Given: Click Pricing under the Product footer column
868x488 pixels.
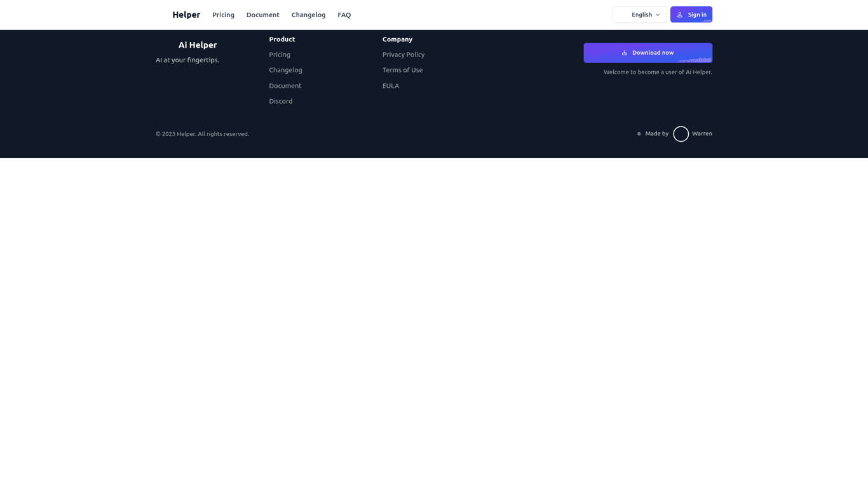Looking at the screenshot, I should (x=279, y=55).
